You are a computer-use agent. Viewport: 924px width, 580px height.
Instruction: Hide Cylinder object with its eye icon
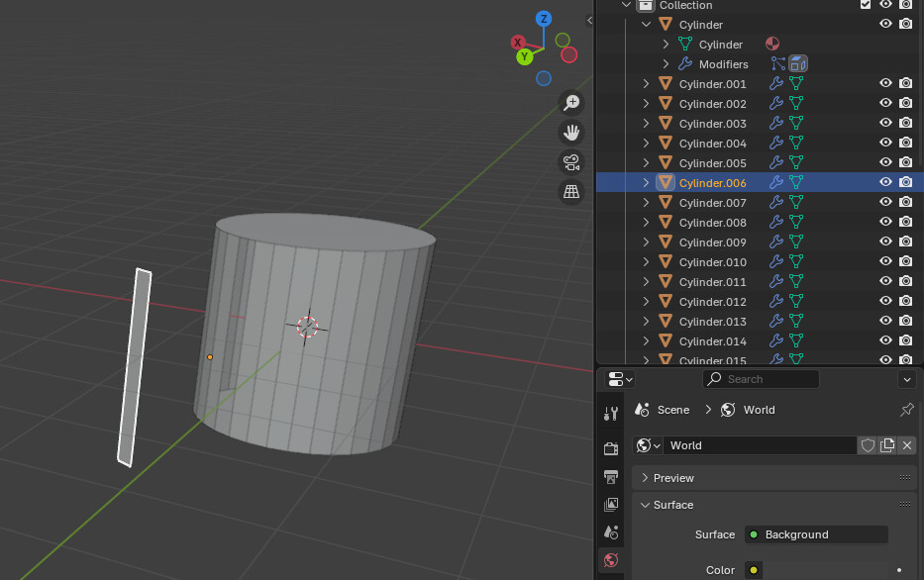pos(885,24)
